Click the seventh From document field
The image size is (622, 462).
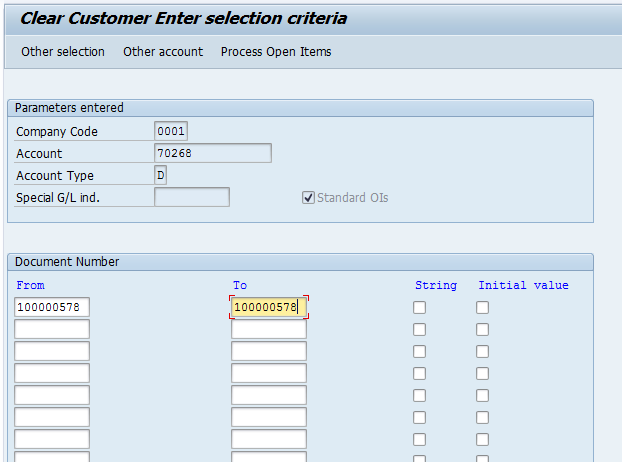pos(52,439)
